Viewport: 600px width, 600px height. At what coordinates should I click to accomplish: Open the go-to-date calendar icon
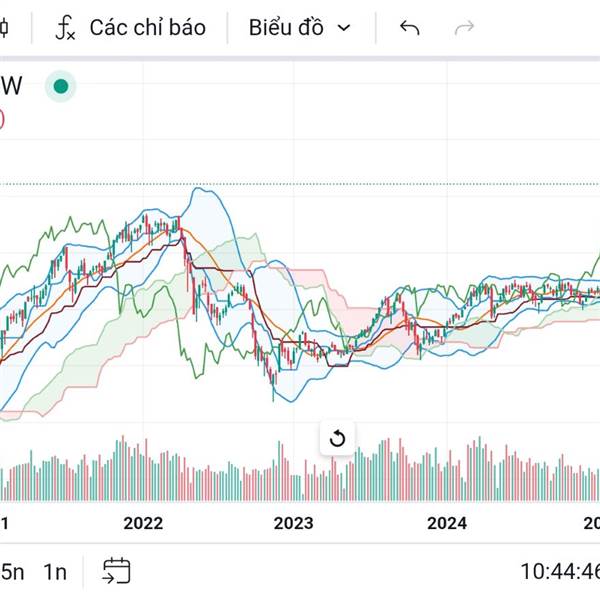tap(116, 571)
